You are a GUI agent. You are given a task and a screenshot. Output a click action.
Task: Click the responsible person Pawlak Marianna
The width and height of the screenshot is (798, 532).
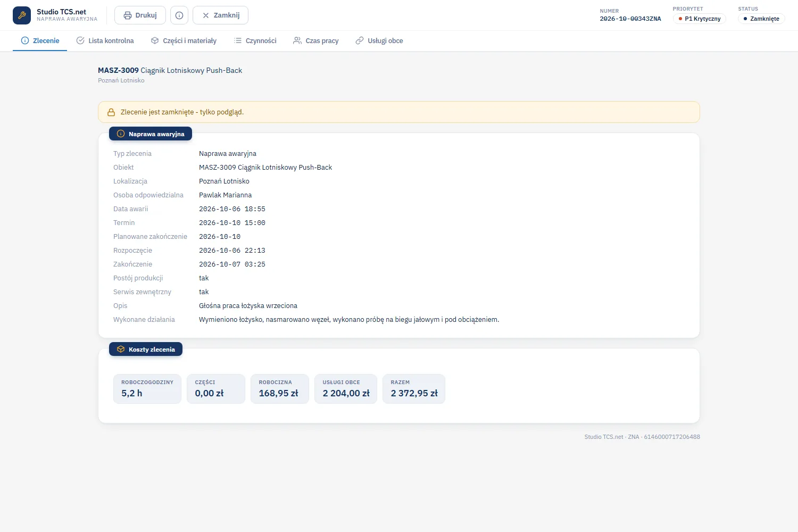[x=226, y=195]
